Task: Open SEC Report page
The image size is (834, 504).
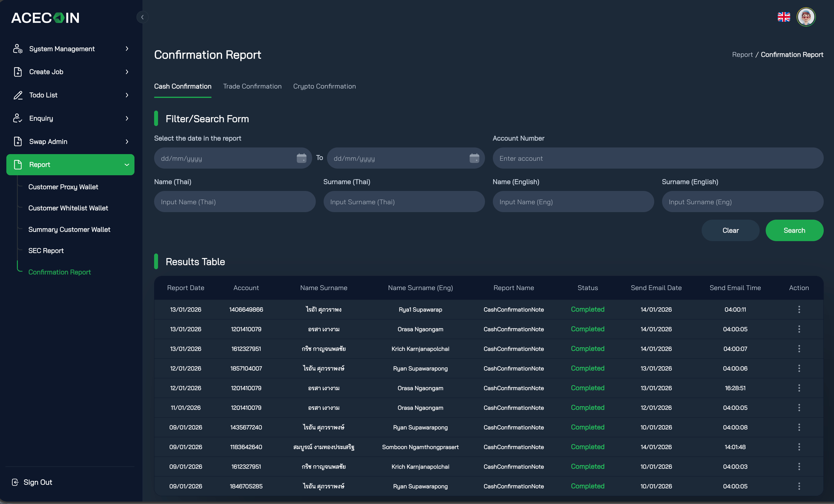Action: (46, 250)
